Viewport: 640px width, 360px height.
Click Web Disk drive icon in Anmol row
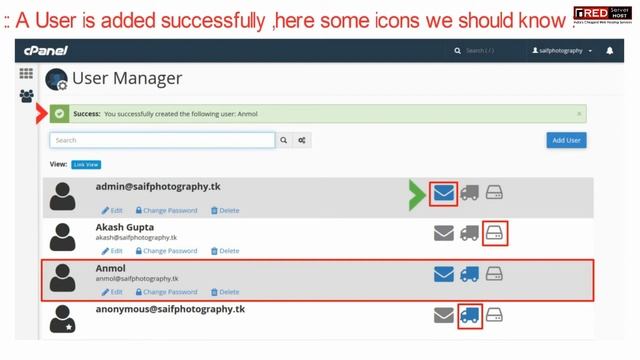494,273
